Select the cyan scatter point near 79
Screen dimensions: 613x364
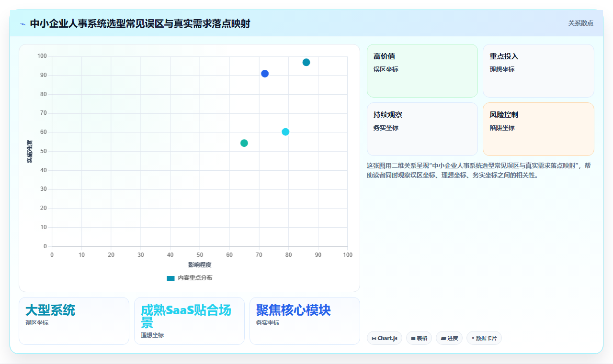[x=285, y=132]
